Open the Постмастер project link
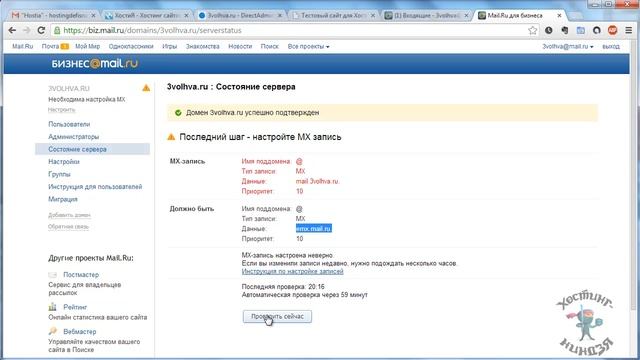This screenshot has height=360, width=640. click(x=81, y=275)
